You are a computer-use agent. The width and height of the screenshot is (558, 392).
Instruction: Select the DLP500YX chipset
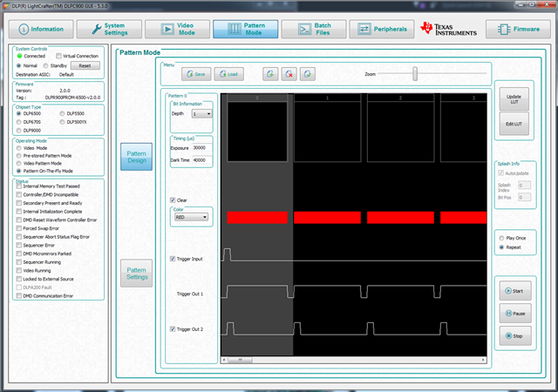click(62, 122)
